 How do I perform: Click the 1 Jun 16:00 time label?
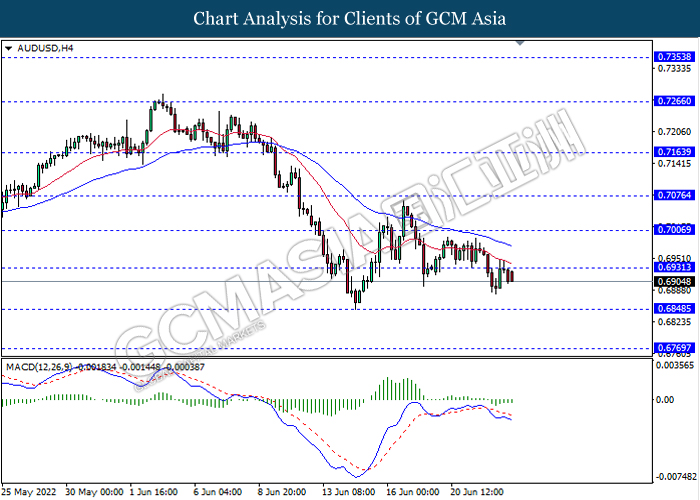(x=154, y=492)
